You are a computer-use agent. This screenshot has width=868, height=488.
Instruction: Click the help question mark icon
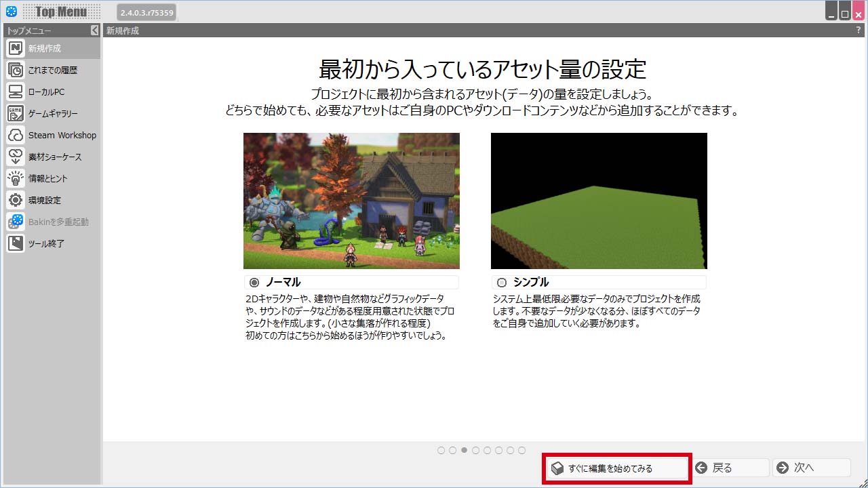pos(859,30)
